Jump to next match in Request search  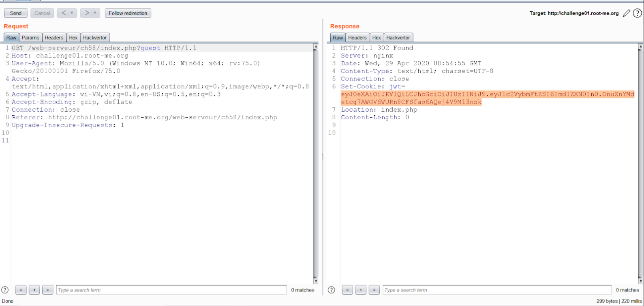tap(47, 290)
